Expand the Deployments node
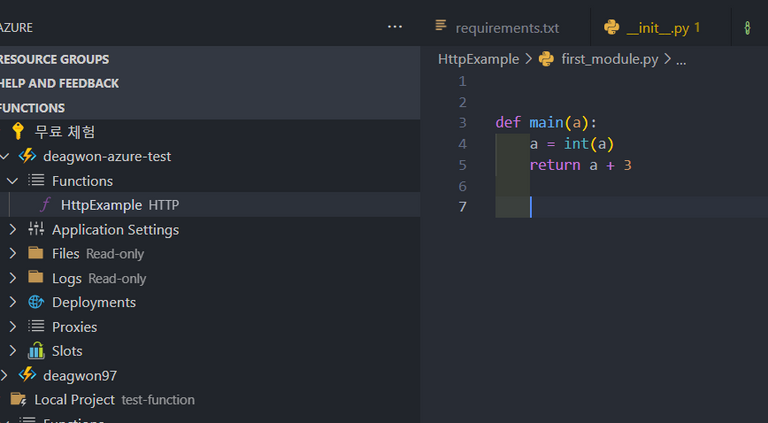 pos(13,302)
